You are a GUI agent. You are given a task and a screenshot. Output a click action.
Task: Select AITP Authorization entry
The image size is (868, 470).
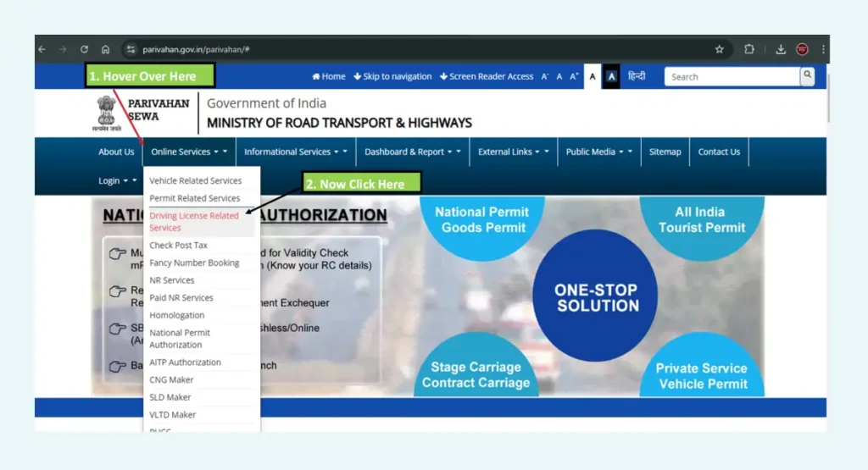point(185,362)
